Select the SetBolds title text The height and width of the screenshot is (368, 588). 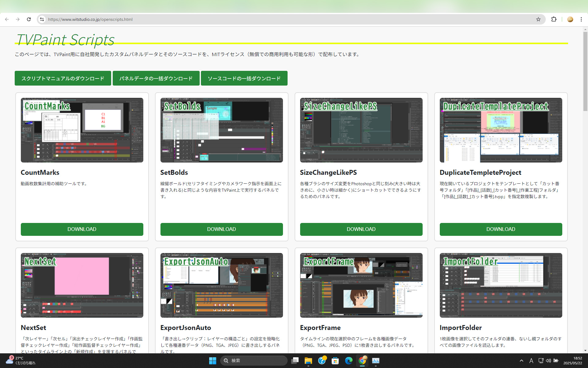point(174,172)
